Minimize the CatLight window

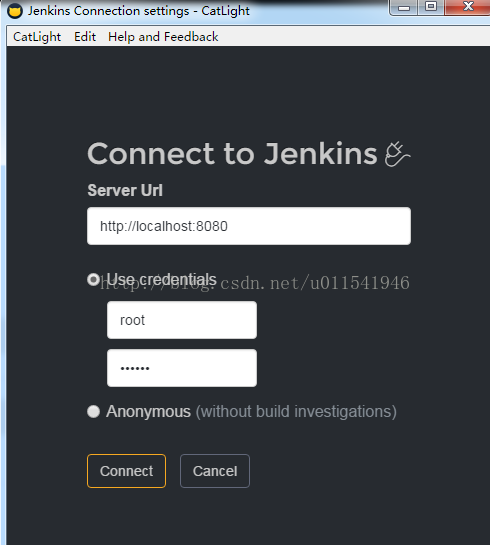point(403,8)
